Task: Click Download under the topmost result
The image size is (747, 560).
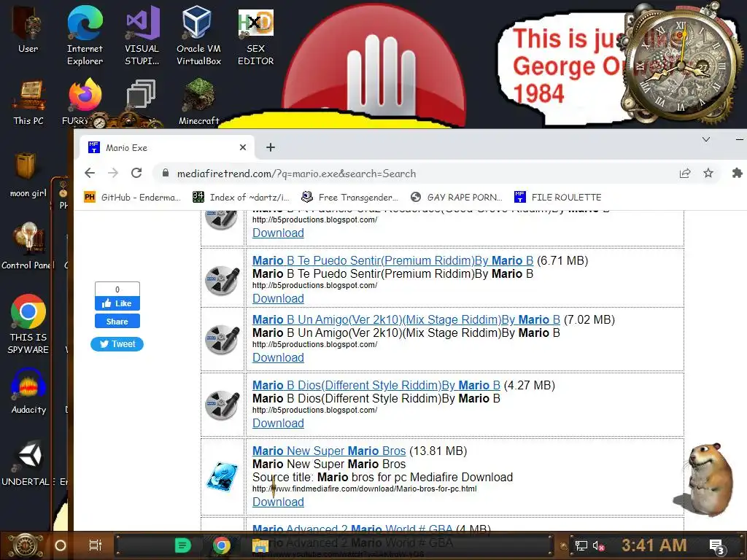Action: click(x=278, y=233)
